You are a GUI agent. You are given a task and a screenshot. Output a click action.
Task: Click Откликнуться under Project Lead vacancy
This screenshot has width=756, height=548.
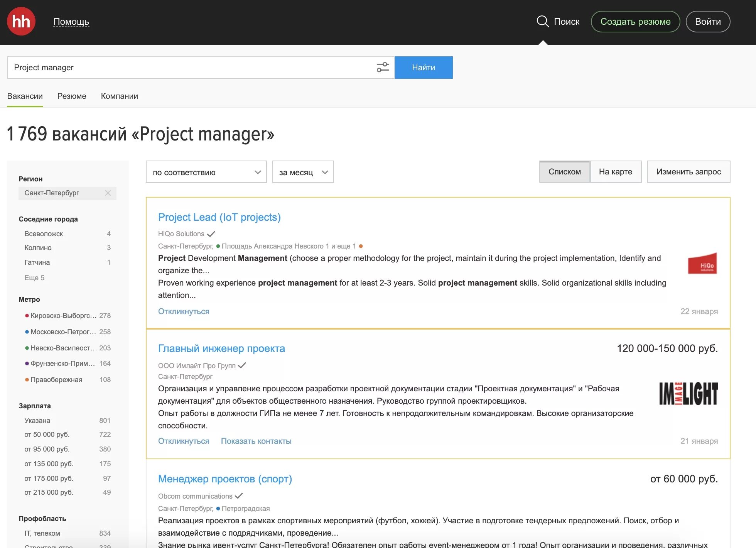(184, 311)
